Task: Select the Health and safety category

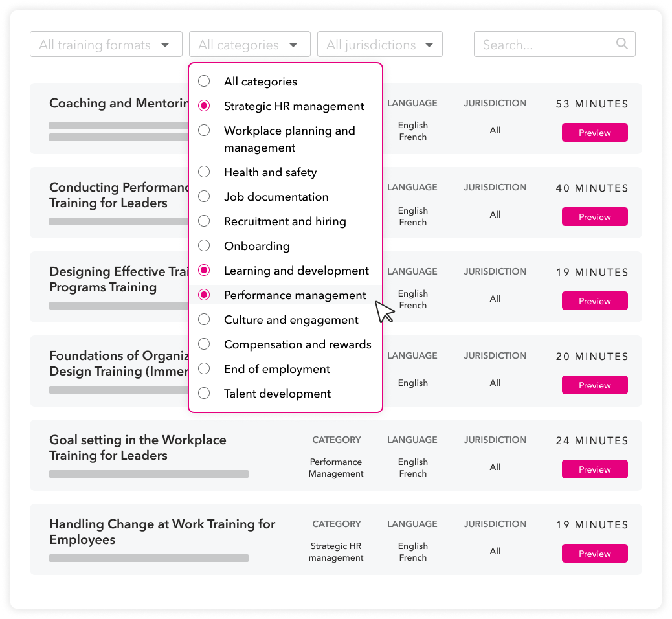Action: pyautogui.click(x=204, y=172)
